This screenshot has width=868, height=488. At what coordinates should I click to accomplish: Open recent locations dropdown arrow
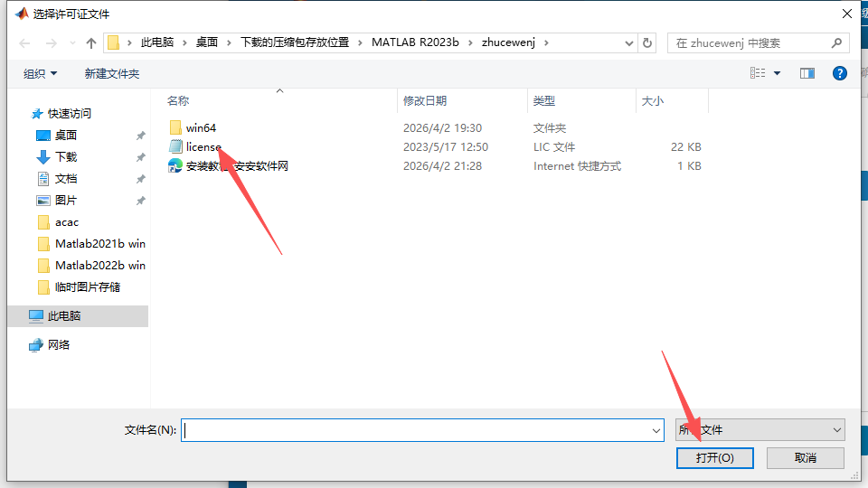72,43
